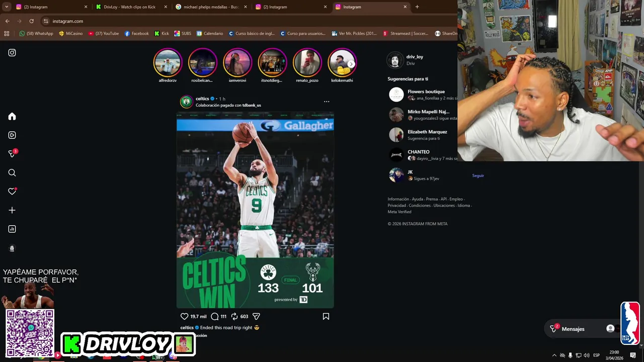Switch to michael phelps medallas tab
The width and height of the screenshot is (644, 362).
(x=211, y=7)
